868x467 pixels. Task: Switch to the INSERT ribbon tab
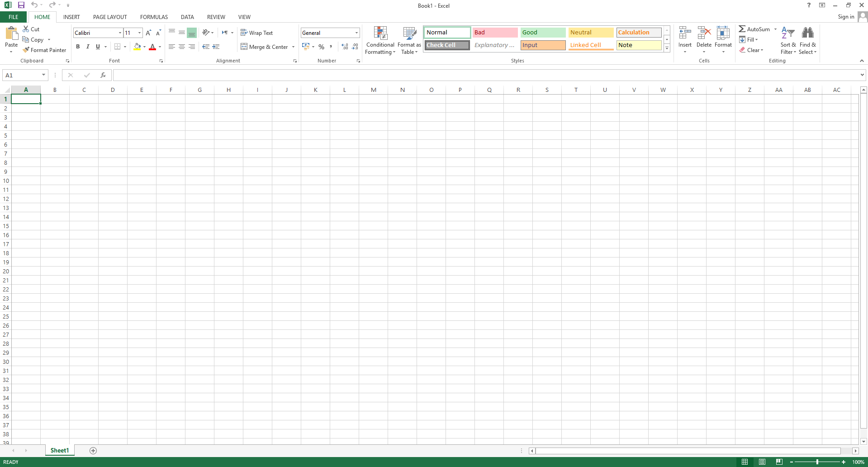click(71, 17)
